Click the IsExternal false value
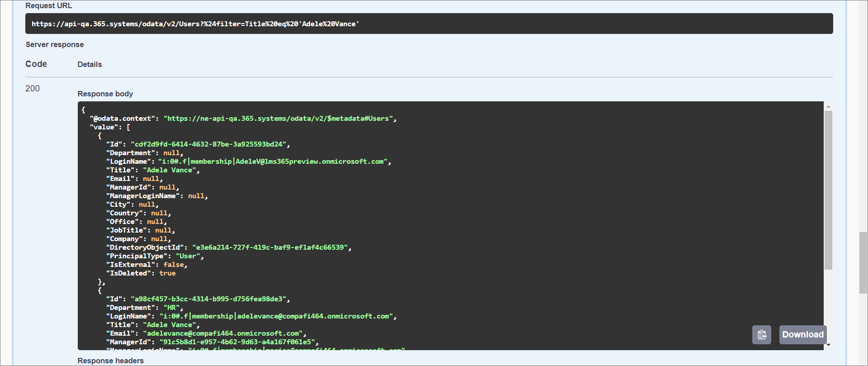This screenshot has height=366, width=868. (174, 265)
